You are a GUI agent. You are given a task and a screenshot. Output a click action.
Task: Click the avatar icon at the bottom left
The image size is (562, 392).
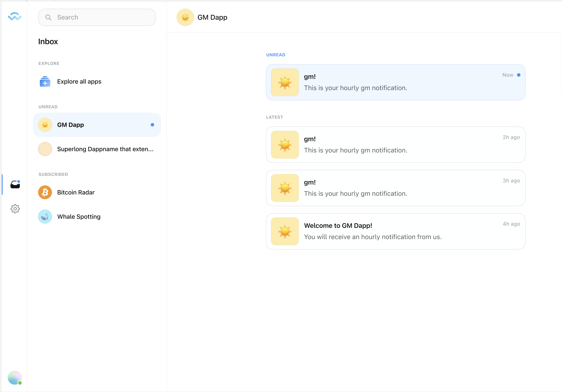tap(15, 378)
